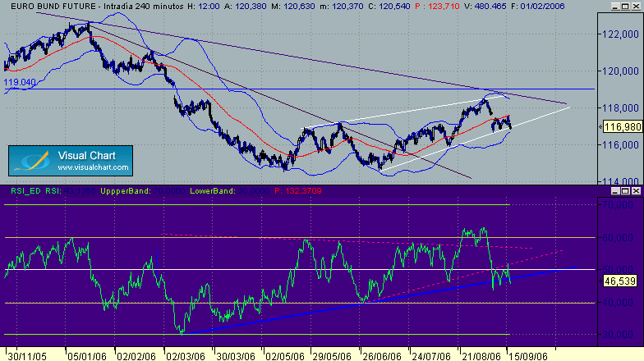The width and height of the screenshot is (644, 361).
Task: Click the Visual Chart logo banner
Action: click(x=71, y=161)
